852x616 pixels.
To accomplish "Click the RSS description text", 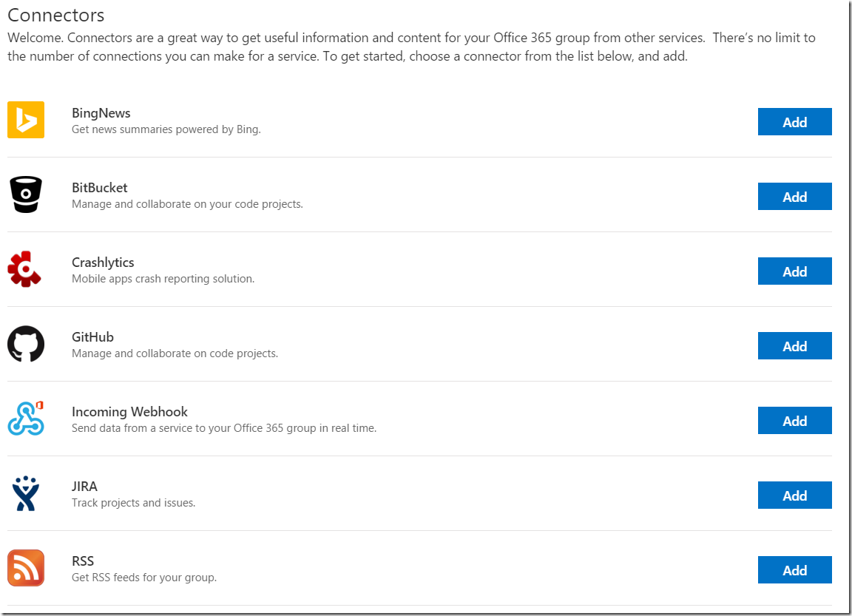I will pos(144,578).
